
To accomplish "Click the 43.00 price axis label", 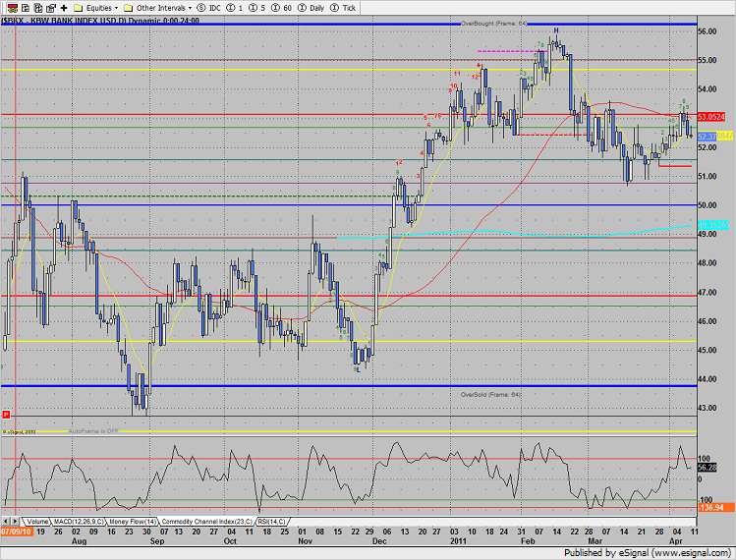I will pos(708,408).
